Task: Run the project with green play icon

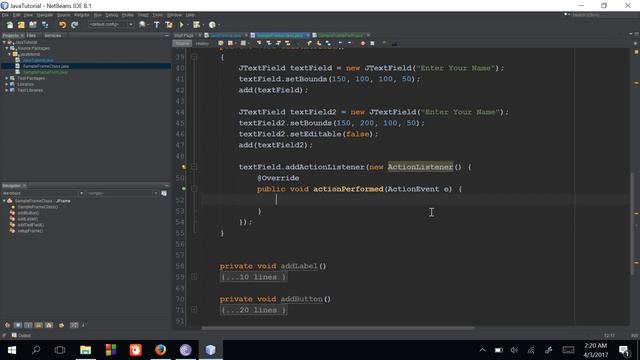Action: pyautogui.click(x=182, y=25)
